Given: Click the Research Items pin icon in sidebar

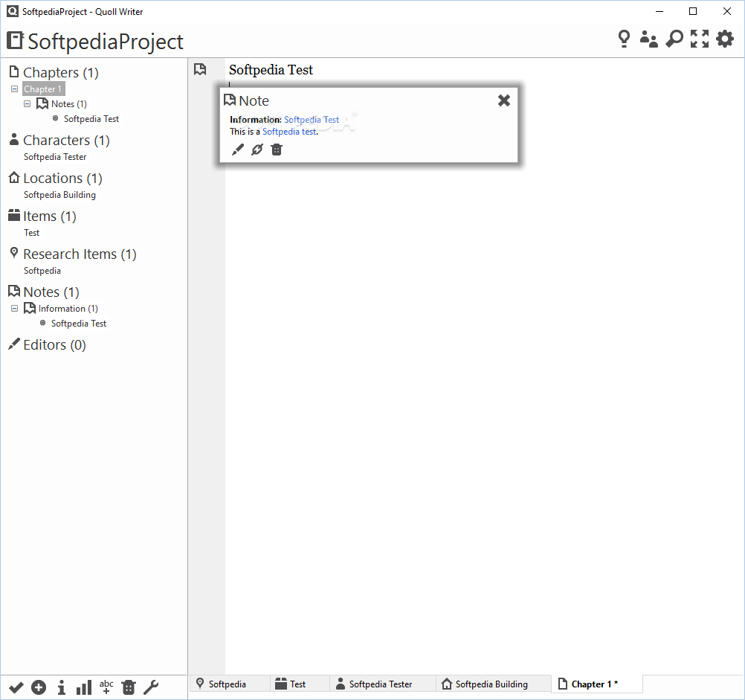Looking at the screenshot, I should [x=14, y=253].
